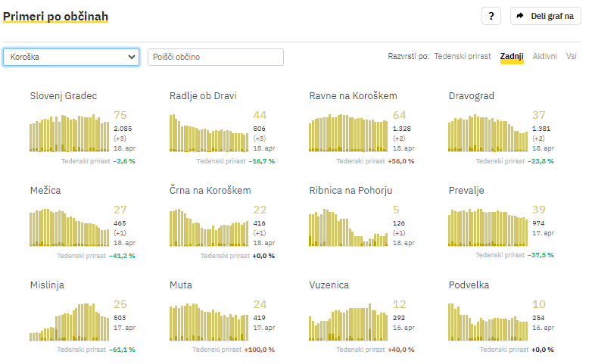Sort municipalities by Aktivni

click(x=544, y=57)
